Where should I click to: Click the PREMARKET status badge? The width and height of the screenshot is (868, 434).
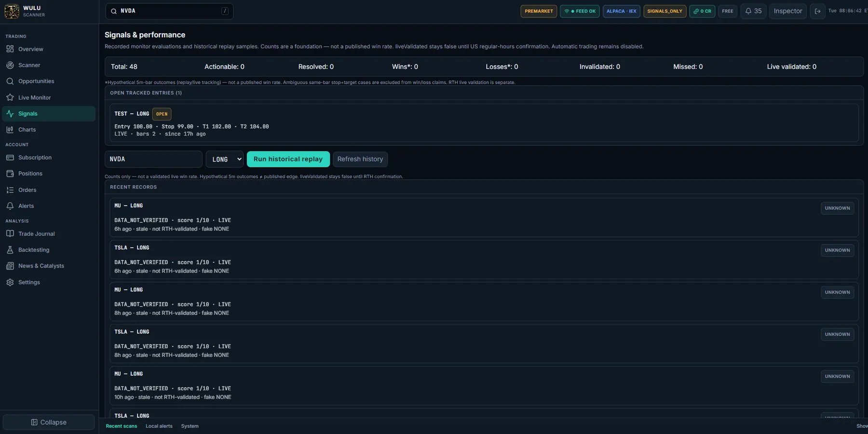point(539,11)
